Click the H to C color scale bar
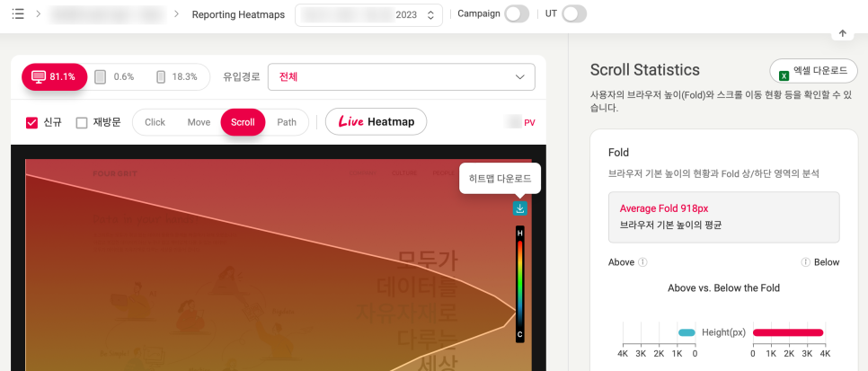This screenshot has height=371, width=868. 519,284
